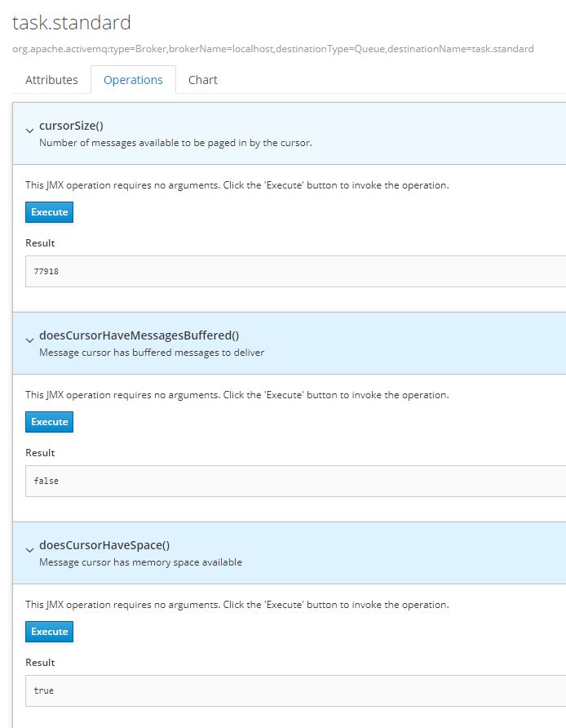Click the no-arguments note under doesCursorHaveMessagesBuffered()
This screenshot has height=728, width=566.
[237, 395]
